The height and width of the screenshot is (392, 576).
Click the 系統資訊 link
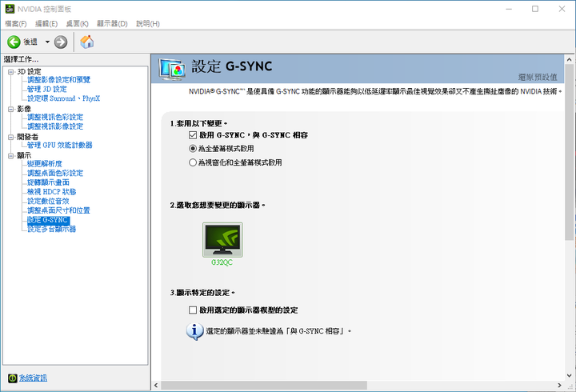click(33, 378)
